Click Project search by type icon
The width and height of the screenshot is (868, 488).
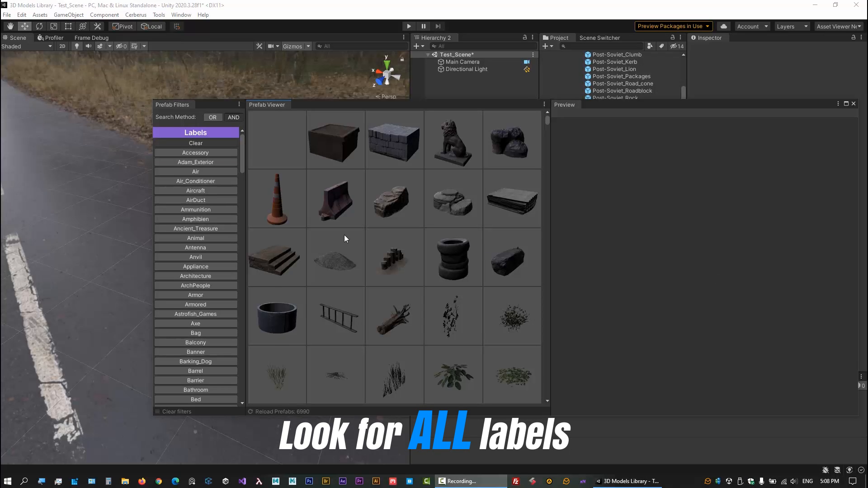coord(650,46)
